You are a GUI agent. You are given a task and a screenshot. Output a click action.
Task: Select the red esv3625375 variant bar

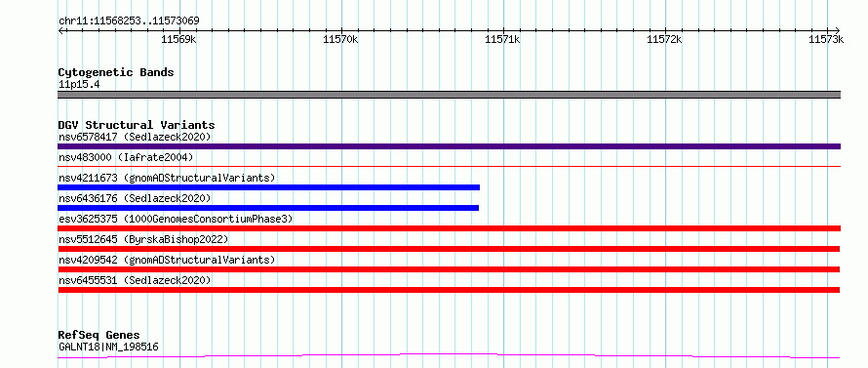tap(449, 228)
